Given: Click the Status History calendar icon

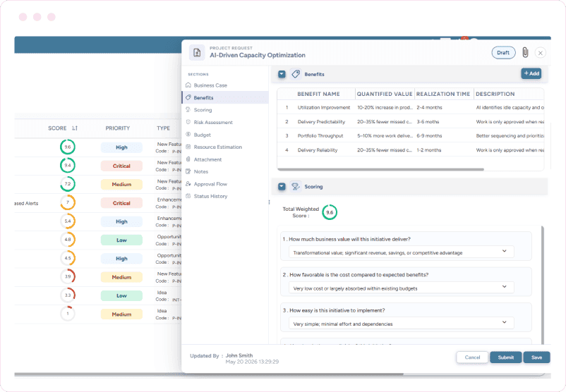Looking at the screenshot, I should pos(188,196).
